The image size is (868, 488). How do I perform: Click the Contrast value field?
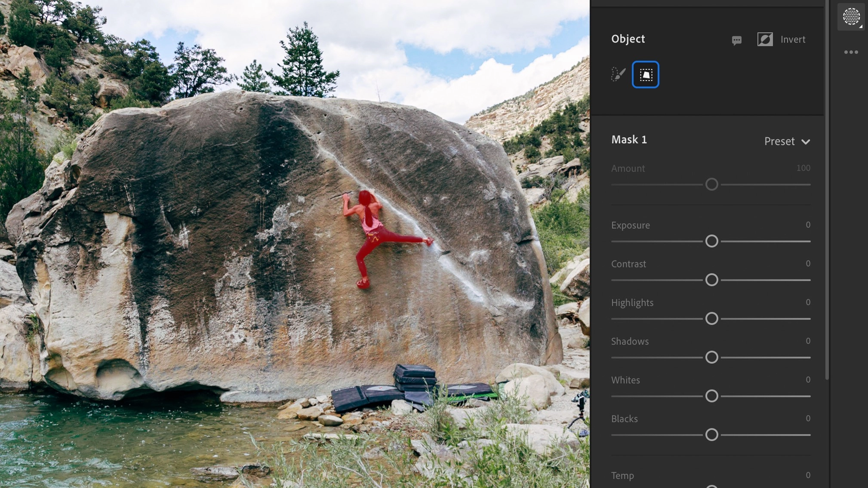808,264
